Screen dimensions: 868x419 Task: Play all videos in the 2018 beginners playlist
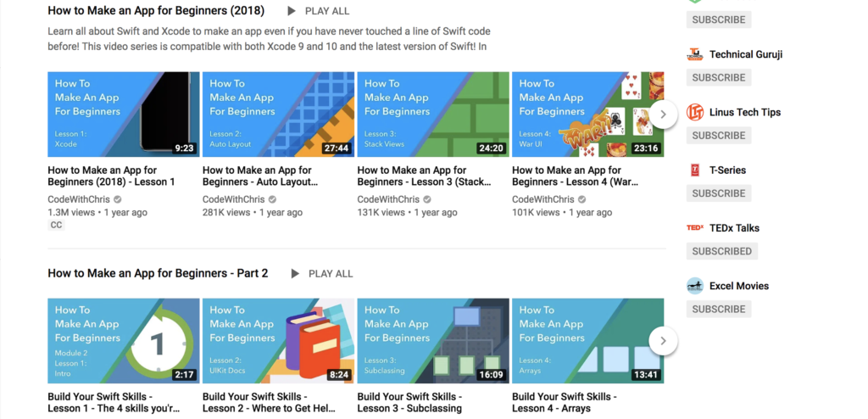[319, 11]
